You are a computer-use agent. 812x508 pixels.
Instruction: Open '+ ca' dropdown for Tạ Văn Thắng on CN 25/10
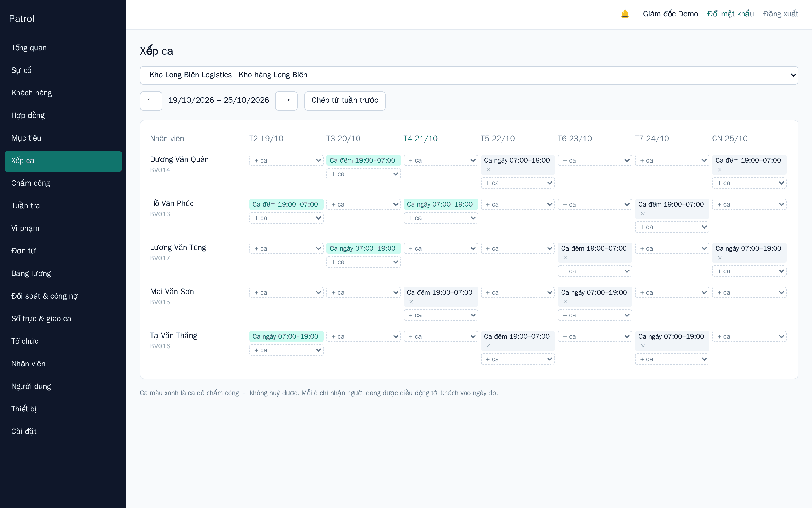tap(749, 336)
